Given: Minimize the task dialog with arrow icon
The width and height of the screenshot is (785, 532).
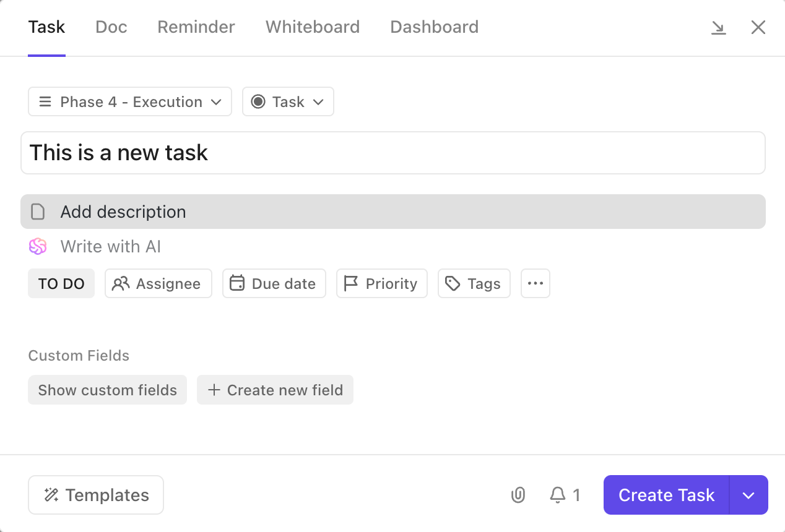Looking at the screenshot, I should tap(718, 27).
